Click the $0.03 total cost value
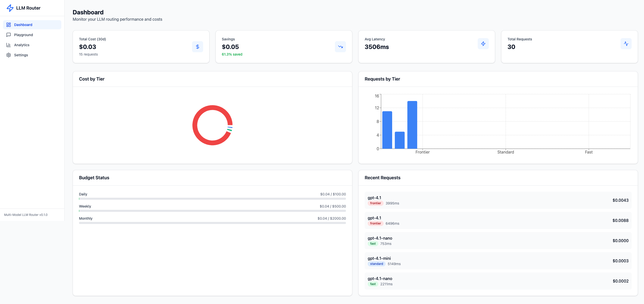The image size is (644, 304). [x=88, y=47]
